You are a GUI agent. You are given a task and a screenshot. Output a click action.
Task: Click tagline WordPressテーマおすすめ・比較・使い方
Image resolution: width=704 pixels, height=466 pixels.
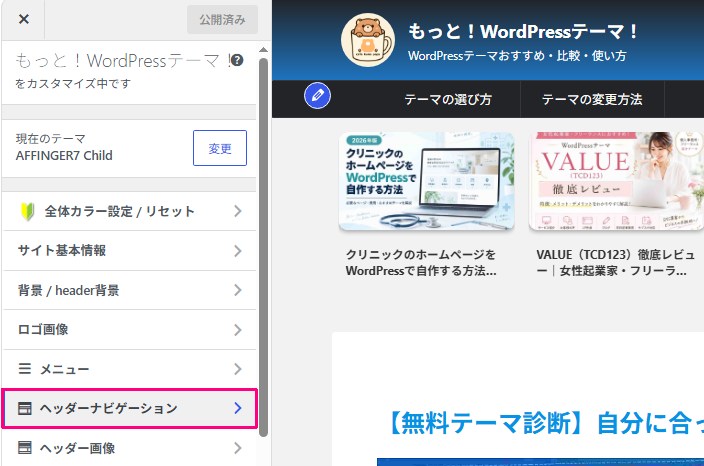[x=517, y=56]
